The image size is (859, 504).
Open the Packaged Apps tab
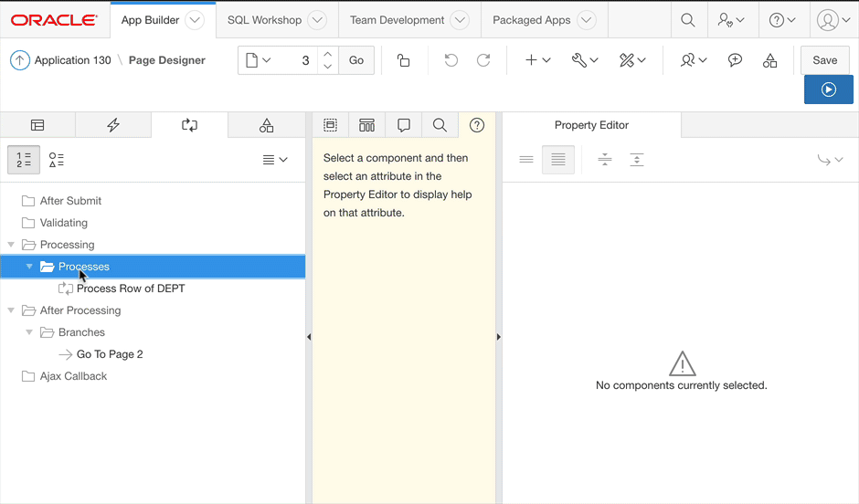point(532,20)
